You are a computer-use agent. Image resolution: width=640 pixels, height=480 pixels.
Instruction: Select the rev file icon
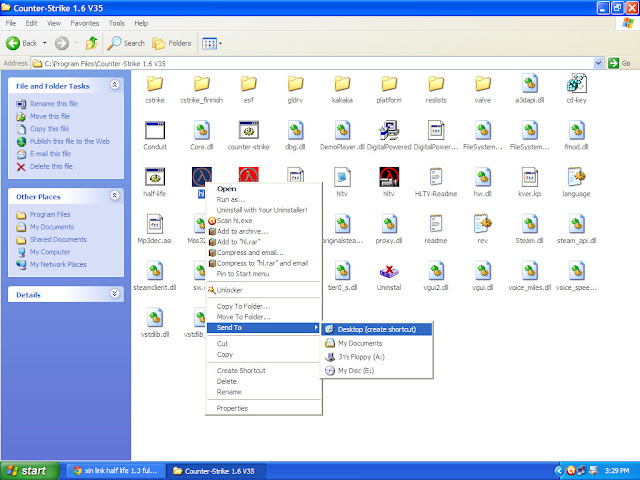(483, 224)
